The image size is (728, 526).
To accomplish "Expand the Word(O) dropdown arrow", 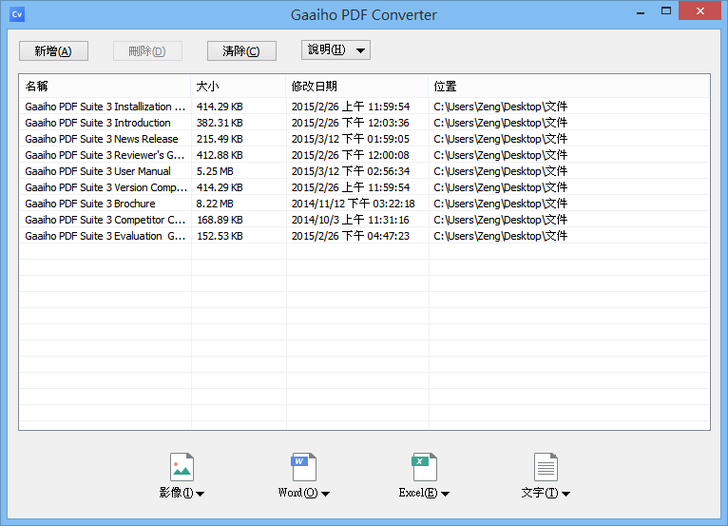I will coord(325,494).
